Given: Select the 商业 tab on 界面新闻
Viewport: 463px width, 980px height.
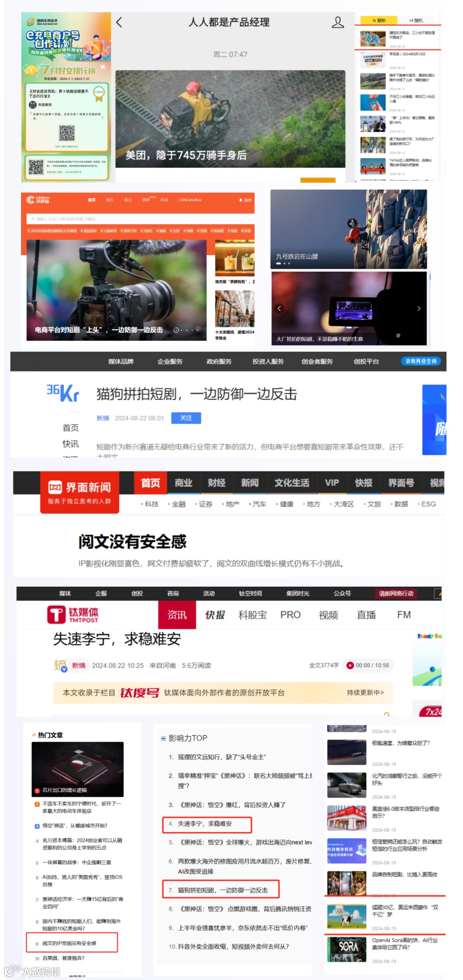Looking at the screenshot, I should tap(183, 483).
